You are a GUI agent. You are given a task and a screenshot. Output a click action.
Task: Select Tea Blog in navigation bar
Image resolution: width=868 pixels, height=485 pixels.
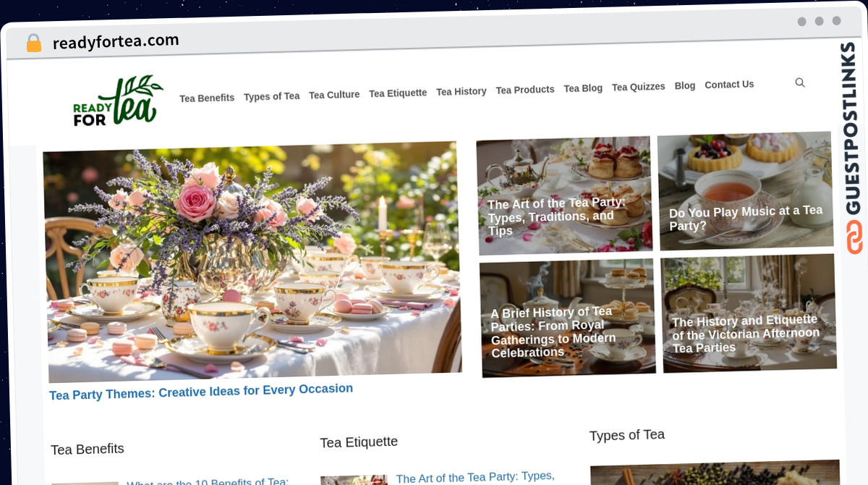(583, 88)
